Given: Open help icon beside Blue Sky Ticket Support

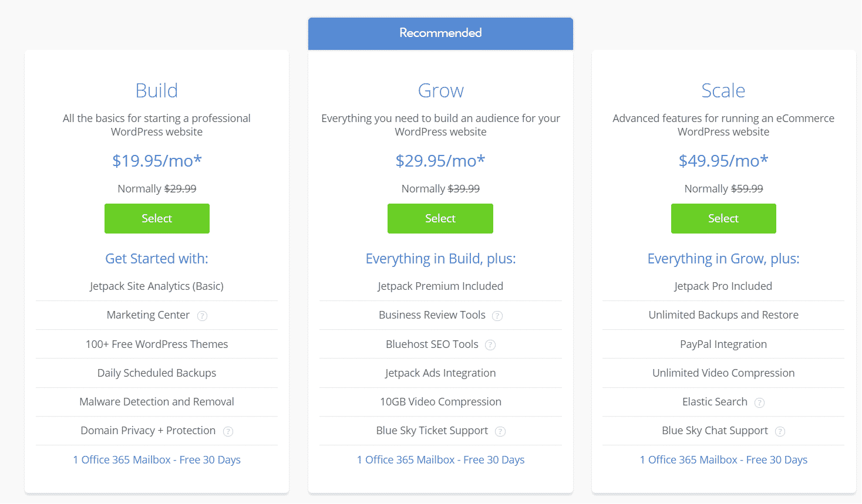Looking at the screenshot, I should point(500,431).
